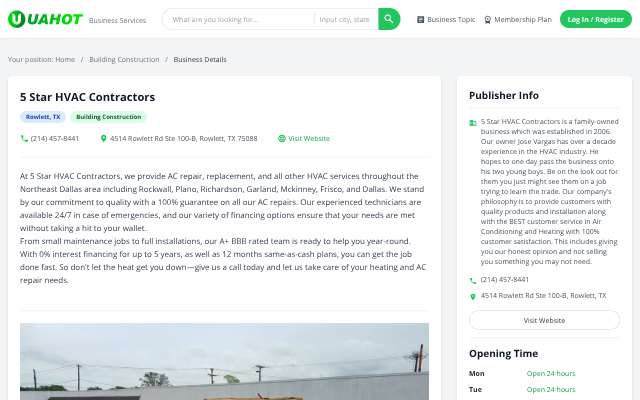Click the Membership Plan badge icon
The image size is (640, 400).
pyautogui.click(x=487, y=20)
